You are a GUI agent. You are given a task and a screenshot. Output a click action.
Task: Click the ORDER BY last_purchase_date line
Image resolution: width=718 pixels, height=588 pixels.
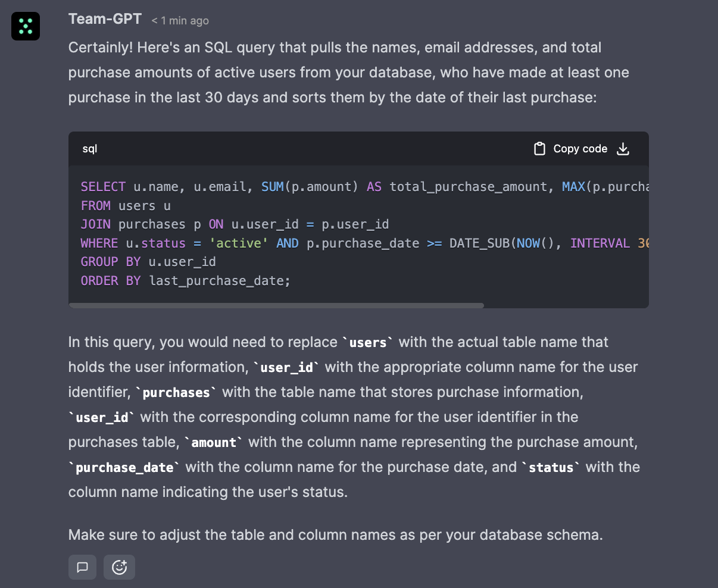pos(185,281)
